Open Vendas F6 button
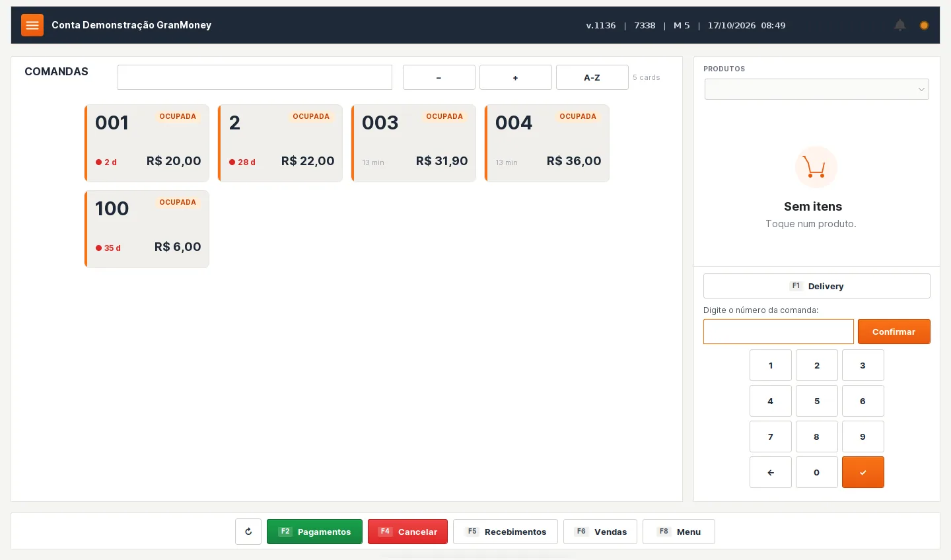Screen dimensions: 951x560 600,532
